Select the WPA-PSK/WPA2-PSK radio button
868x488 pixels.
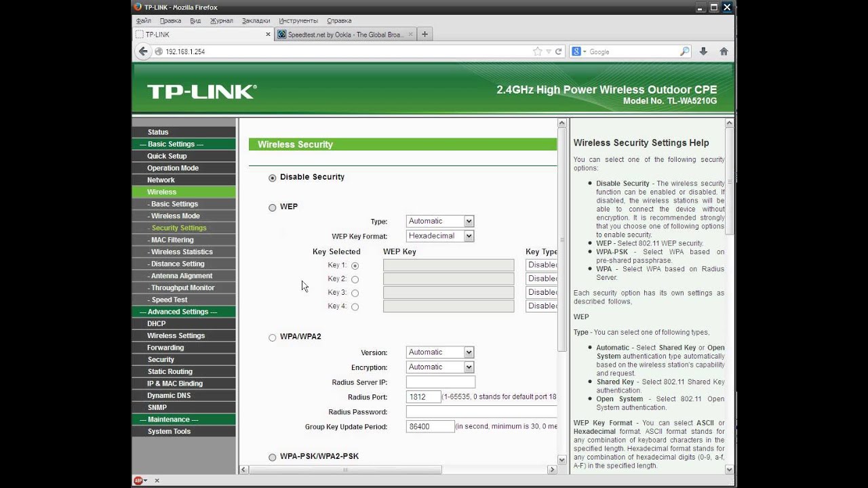[x=273, y=457]
